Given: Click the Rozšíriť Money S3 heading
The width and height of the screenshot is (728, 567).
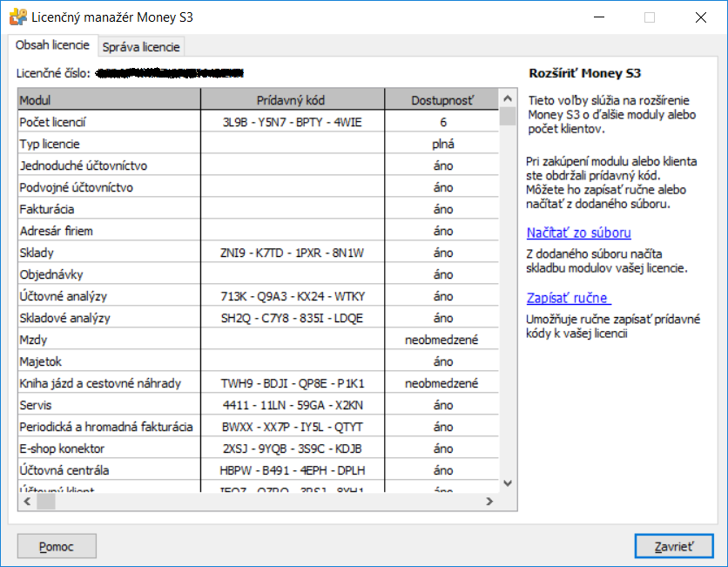Looking at the screenshot, I should pyautogui.click(x=584, y=73).
